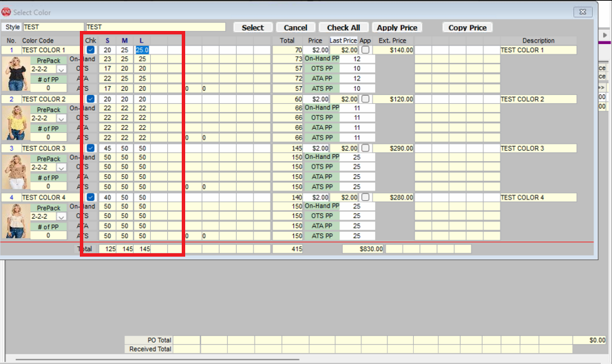Image resolution: width=612 pixels, height=364 pixels.
Task: Click Ext. Price $140.00 cell
Action: 394,50
